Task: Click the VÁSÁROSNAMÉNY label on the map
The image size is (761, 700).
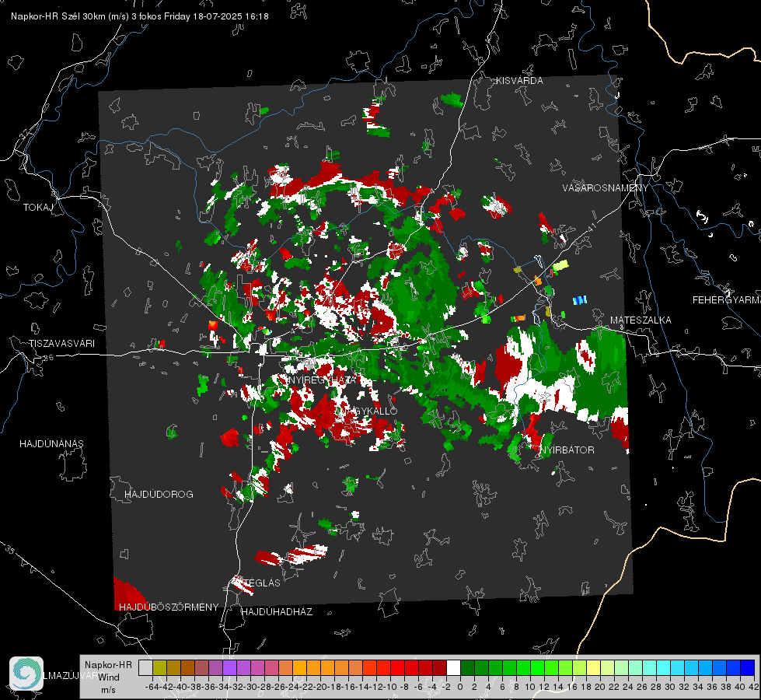Action: pyautogui.click(x=606, y=188)
